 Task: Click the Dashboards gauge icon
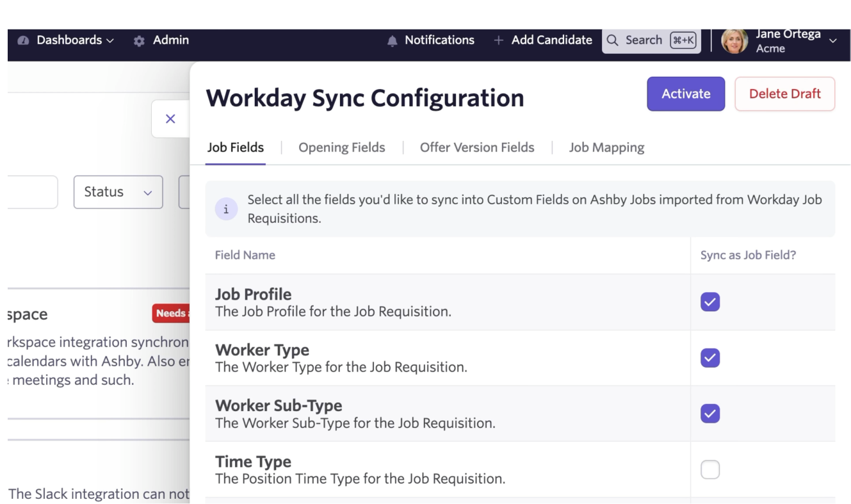24,40
